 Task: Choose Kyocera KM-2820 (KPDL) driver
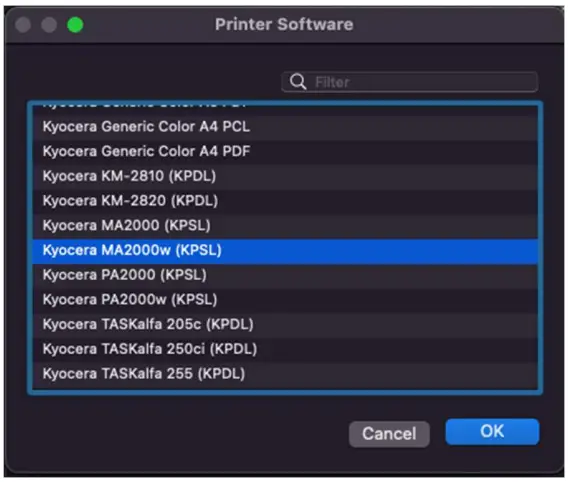[x=285, y=201]
